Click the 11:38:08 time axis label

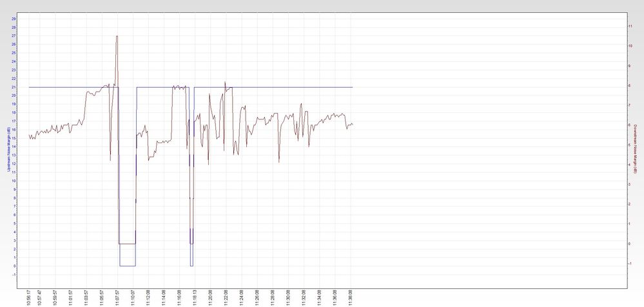tap(350, 297)
